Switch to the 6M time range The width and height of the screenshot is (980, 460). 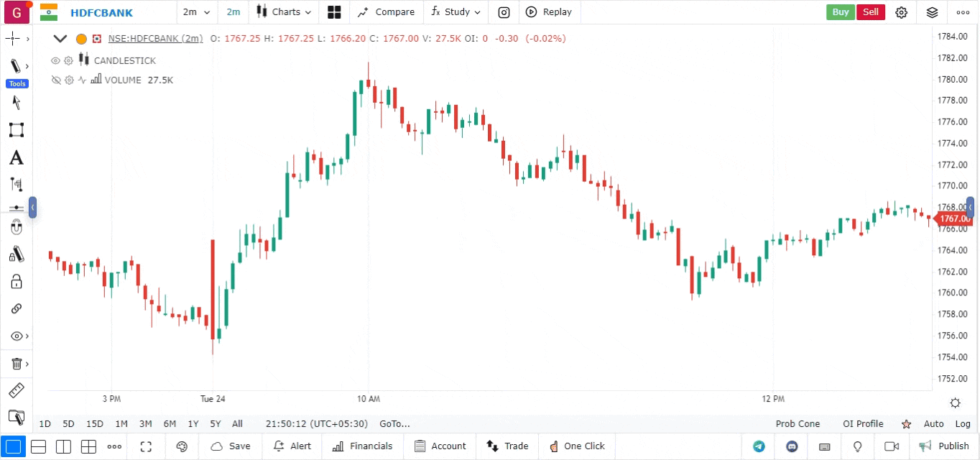click(x=170, y=424)
